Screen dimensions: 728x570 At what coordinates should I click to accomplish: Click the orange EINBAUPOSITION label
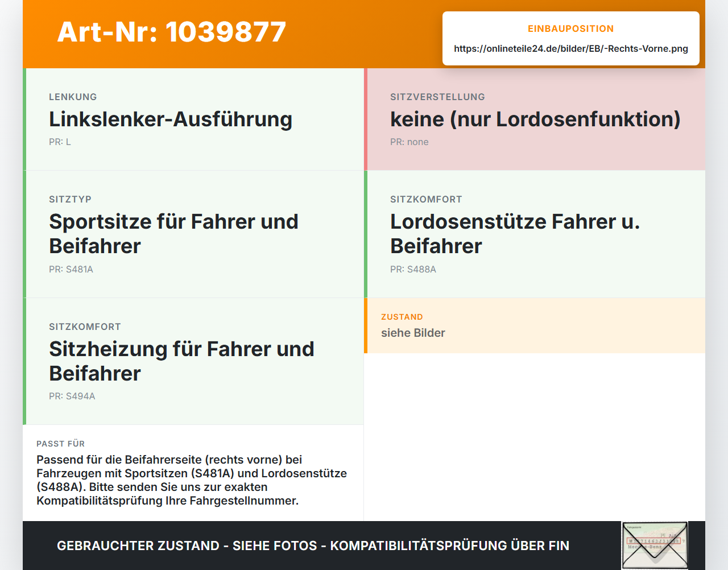(x=571, y=28)
